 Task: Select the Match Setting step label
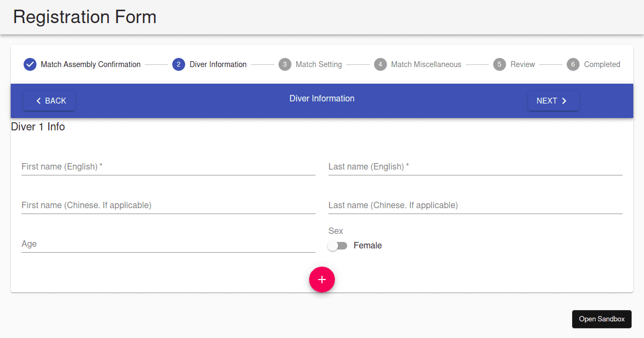pos(319,64)
